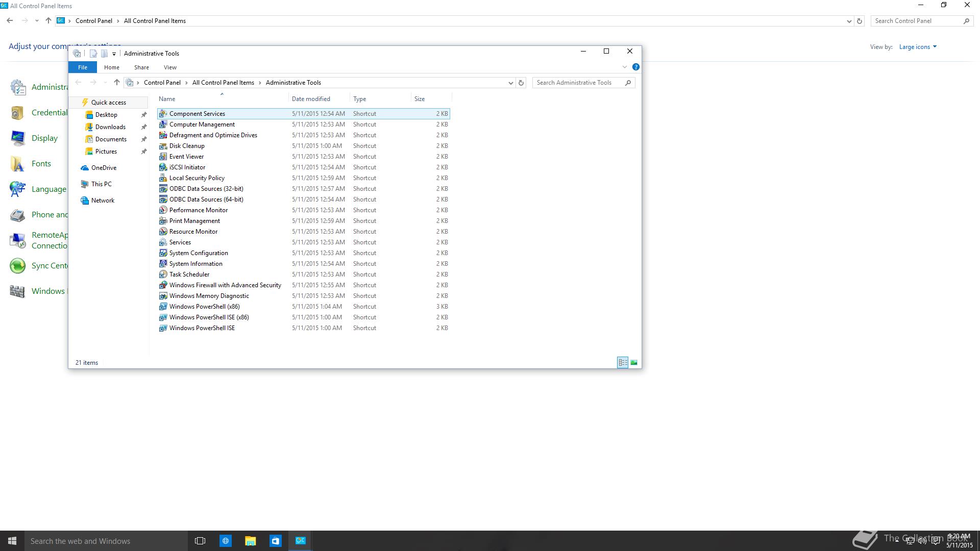Sort by the Size column header

coord(432,99)
